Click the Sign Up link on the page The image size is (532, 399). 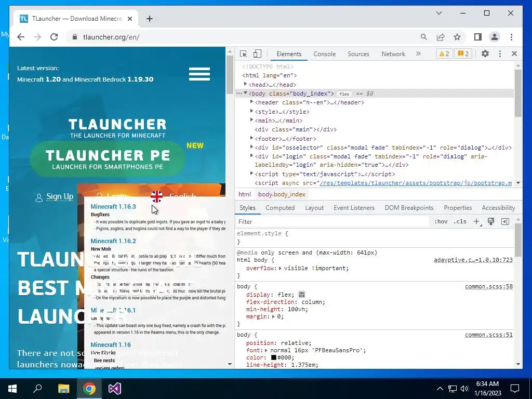(x=59, y=196)
